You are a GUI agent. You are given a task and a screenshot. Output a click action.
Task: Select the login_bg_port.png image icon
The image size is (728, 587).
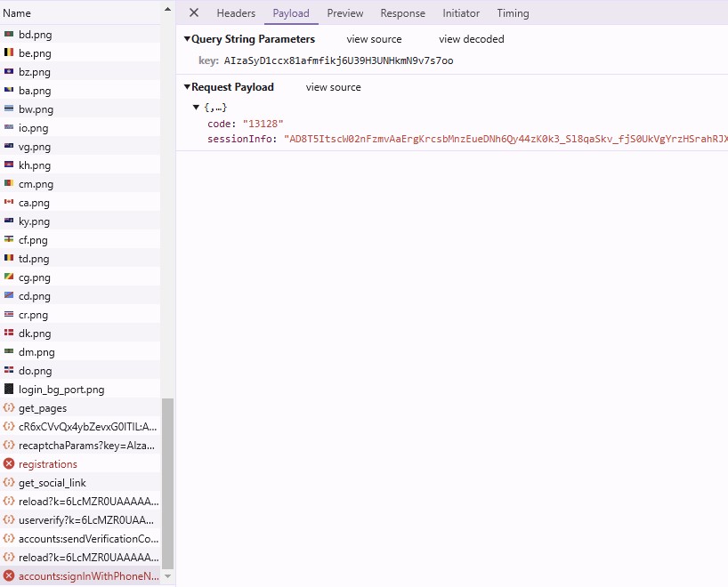pos(9,390)
